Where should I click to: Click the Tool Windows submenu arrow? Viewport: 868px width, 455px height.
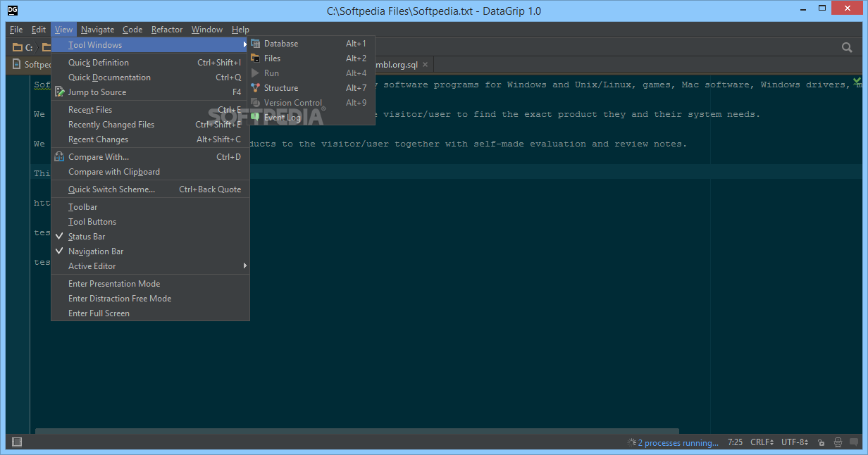tap(244, 45)
